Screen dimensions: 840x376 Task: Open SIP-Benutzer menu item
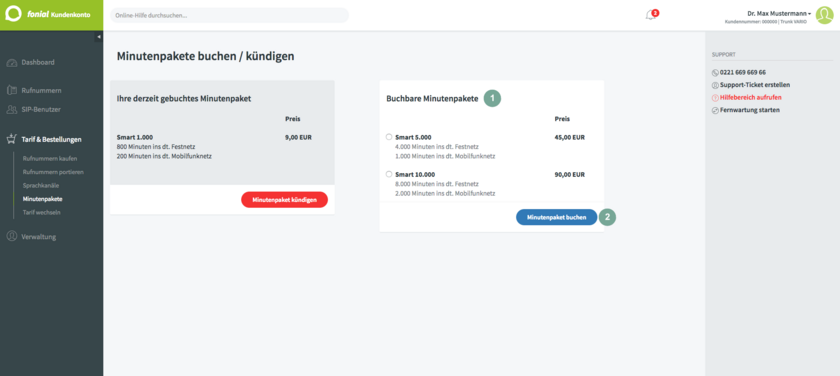pos(41,110)
